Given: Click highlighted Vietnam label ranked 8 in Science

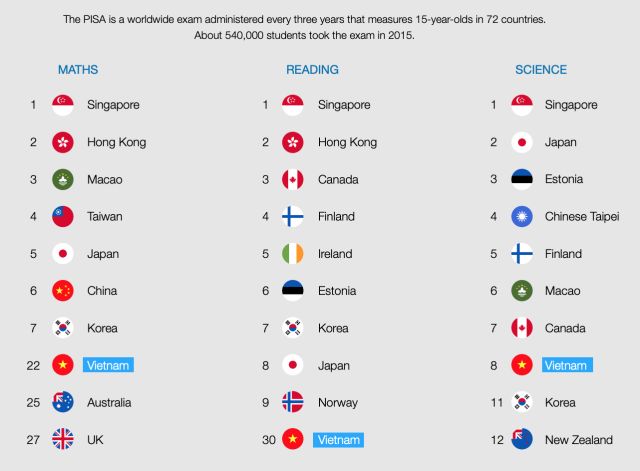Looking at the screenshot, I should tap(567, 365).
